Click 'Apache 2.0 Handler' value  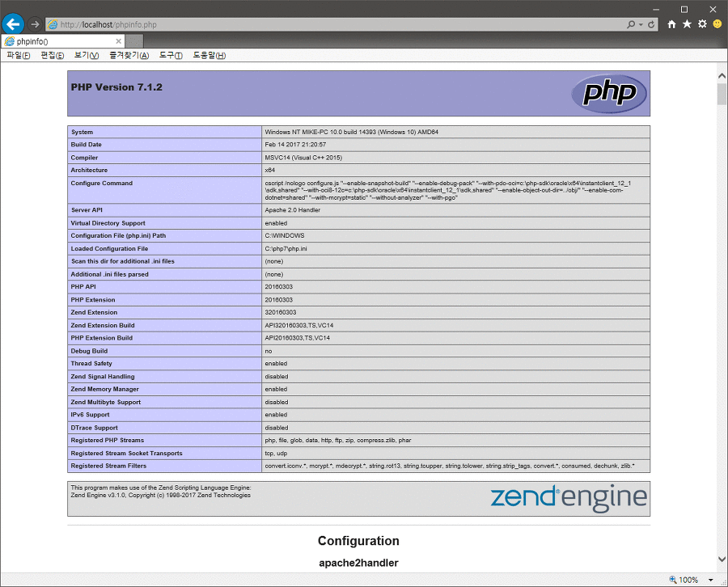click(x=293, y=210)
